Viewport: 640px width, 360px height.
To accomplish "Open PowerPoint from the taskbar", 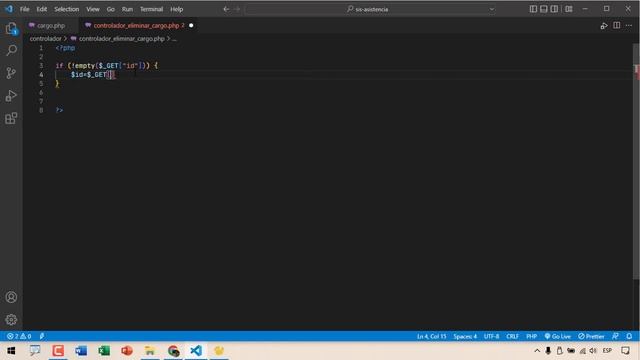I will click(x=127, y=351).
